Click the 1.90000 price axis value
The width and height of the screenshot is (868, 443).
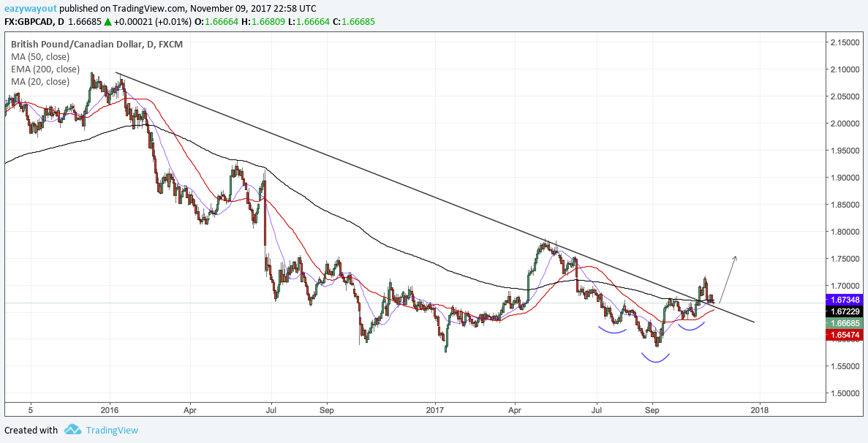[845, 178]
